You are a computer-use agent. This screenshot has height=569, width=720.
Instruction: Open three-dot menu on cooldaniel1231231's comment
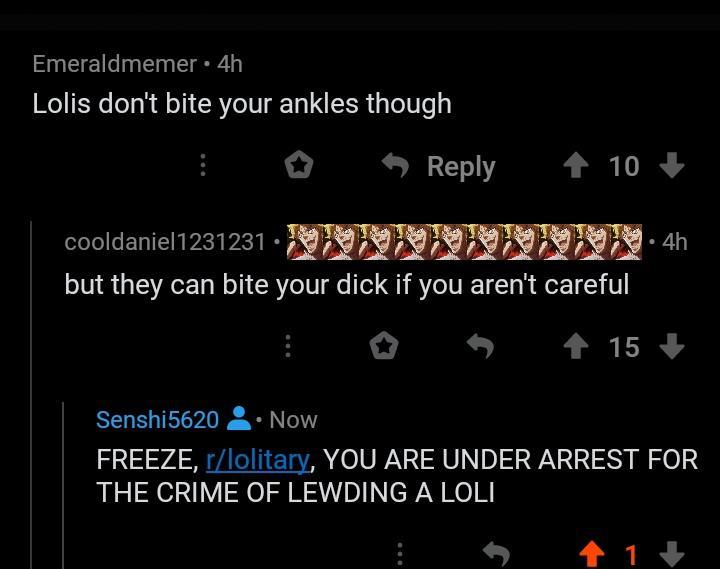[287, 346]
